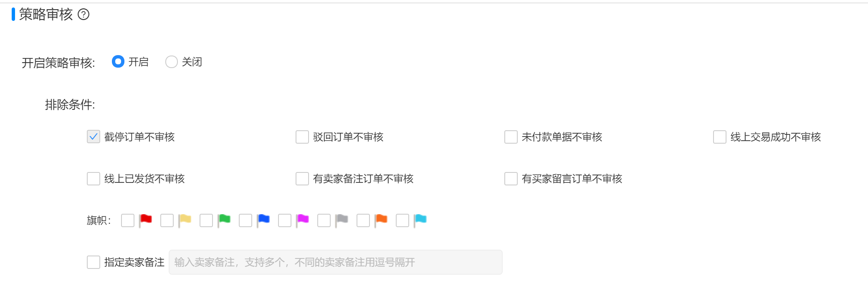Click the green flag icon
Viewport: 868px width, 281px height.
(x=224, y=220)
